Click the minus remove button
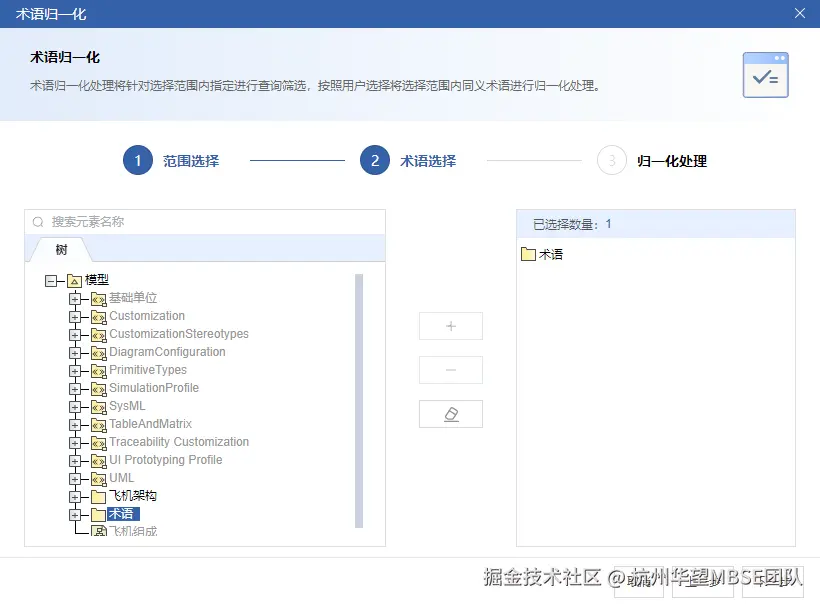The image size is (820, 605). (451, 370)
